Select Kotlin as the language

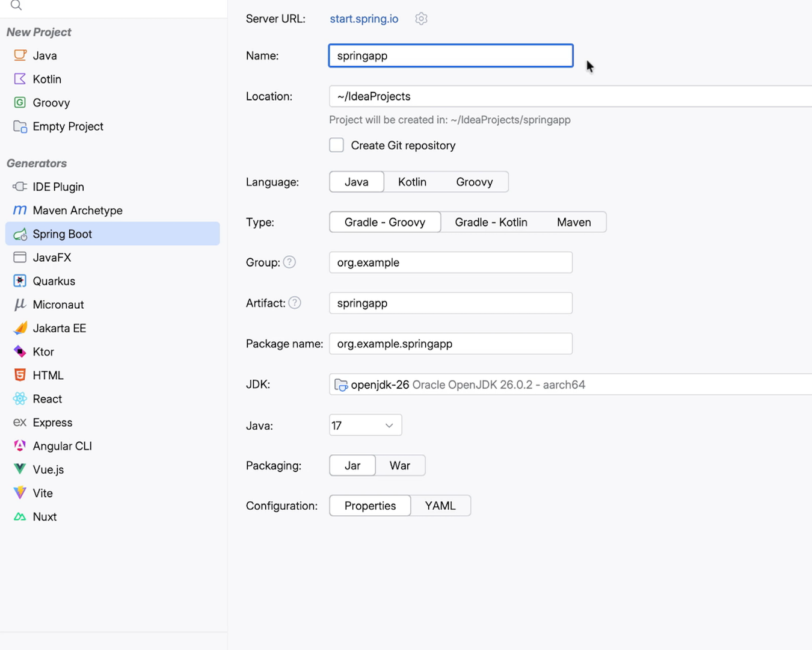click(412, 182)
